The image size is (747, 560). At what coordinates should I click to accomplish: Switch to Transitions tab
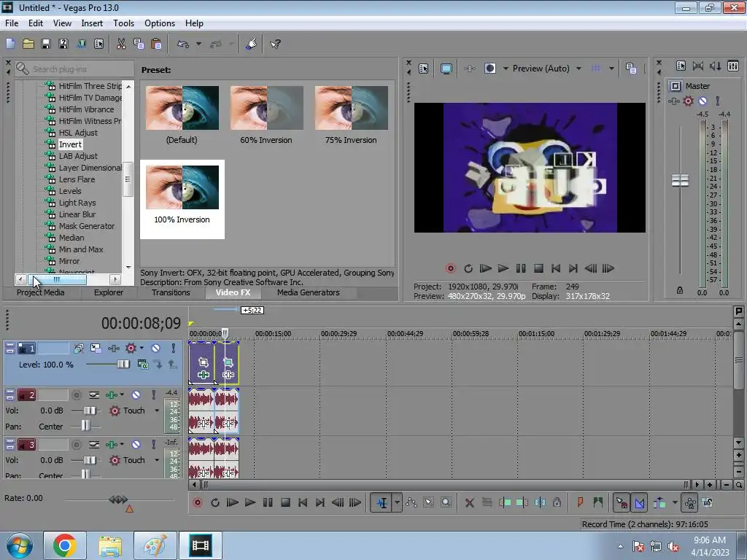(171, 292)
